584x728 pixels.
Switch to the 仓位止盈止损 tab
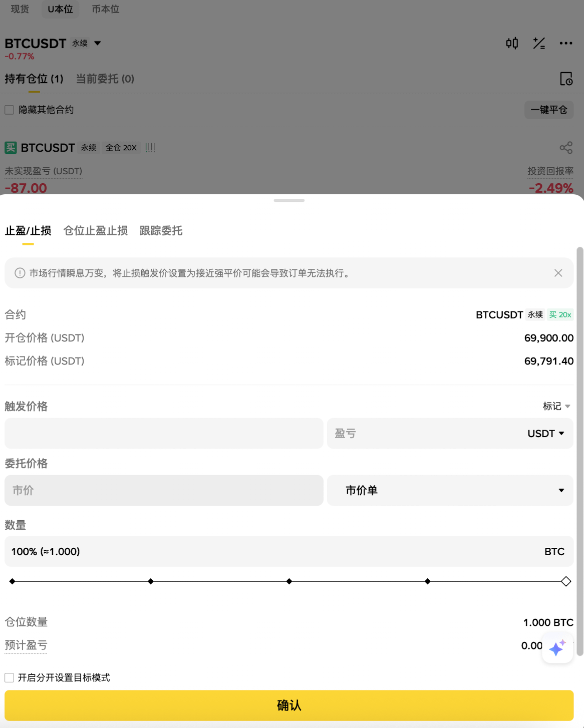coord(95,230)
